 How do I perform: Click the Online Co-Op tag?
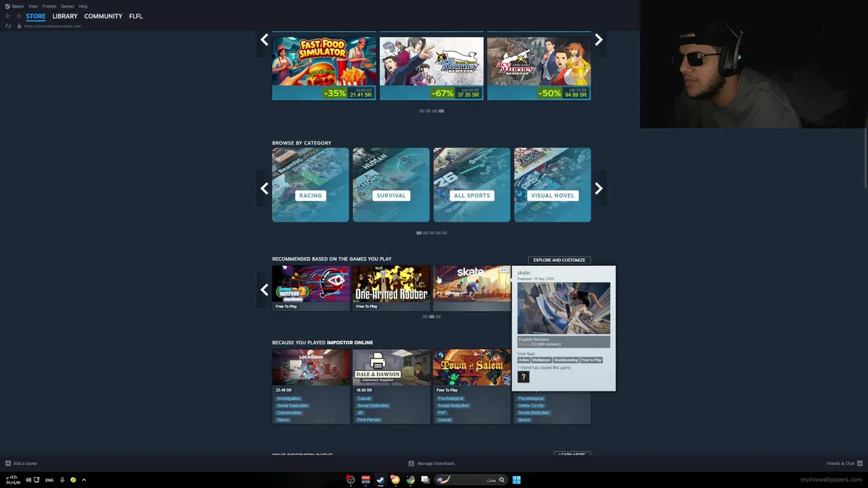[x=531, y=405]
